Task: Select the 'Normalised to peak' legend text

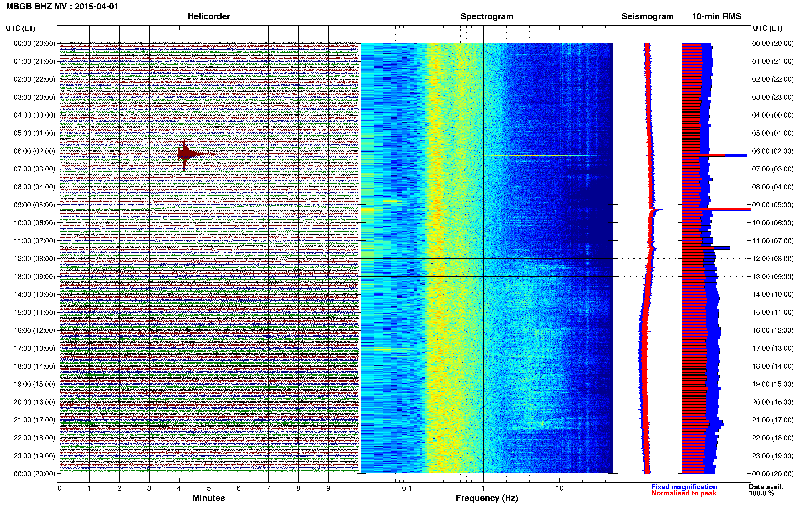Action: point(684,493)
